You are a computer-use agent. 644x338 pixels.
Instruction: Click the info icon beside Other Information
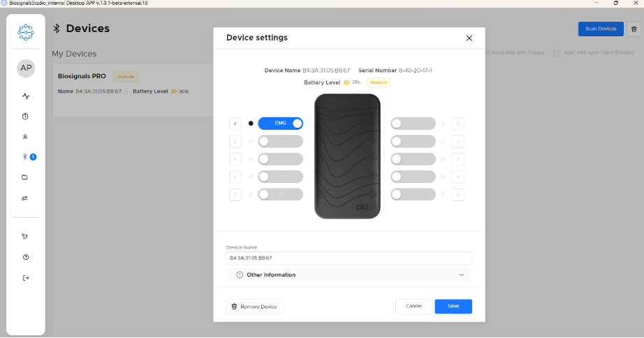240,274
